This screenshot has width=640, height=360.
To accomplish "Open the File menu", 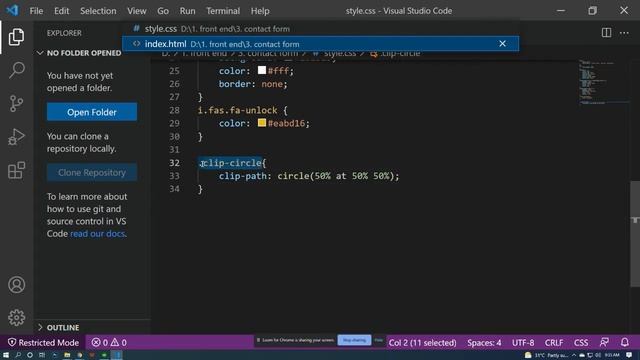I will 36,11.
